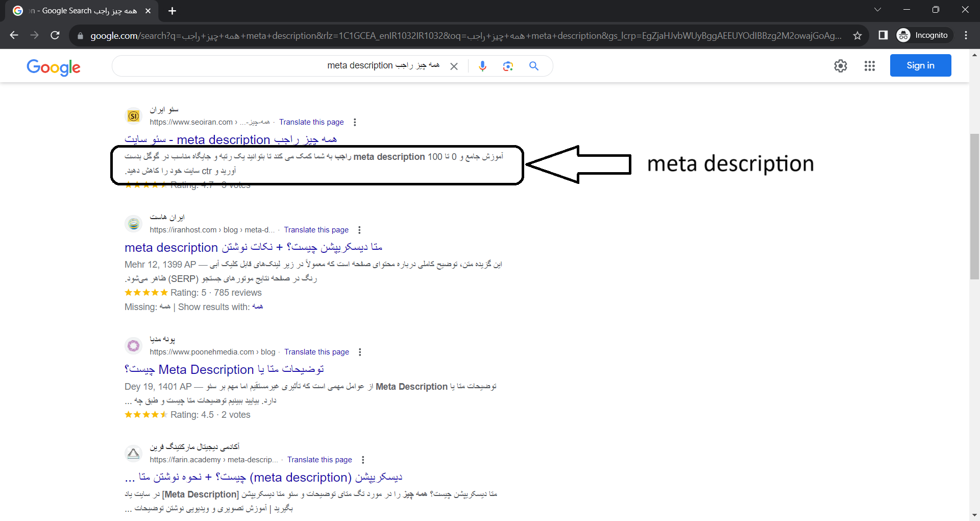This screenshot has width=980, height=521.
Task: Translate the iranhost.com result page
Action: point(316,230)
